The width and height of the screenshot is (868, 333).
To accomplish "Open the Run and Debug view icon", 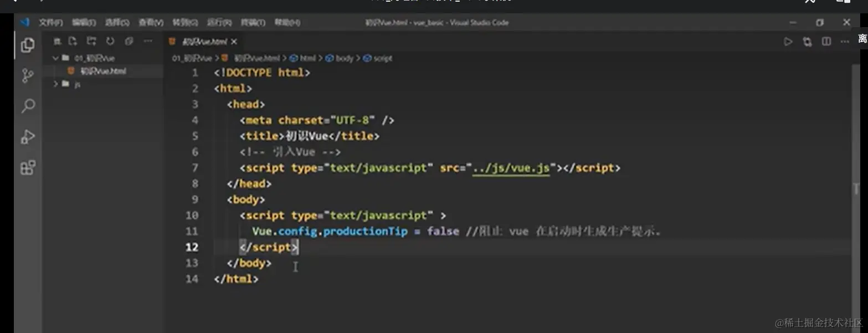I will (28, 137).
